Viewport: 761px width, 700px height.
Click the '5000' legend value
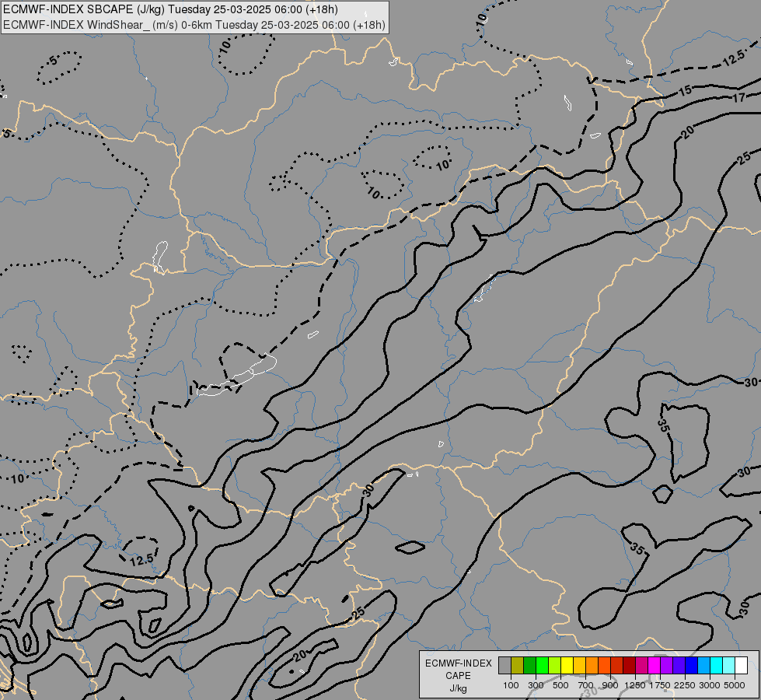(x=735, y=685)
